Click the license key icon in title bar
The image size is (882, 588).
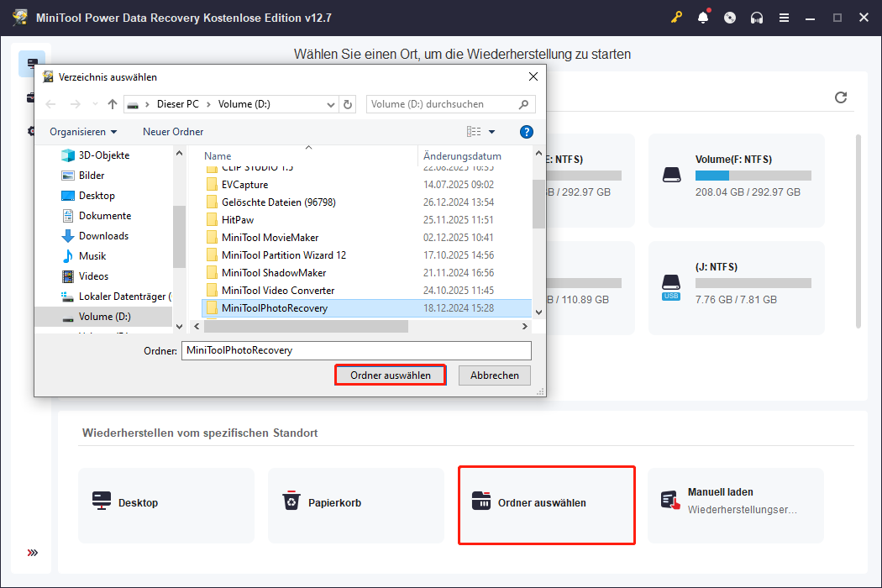point(676,17)
